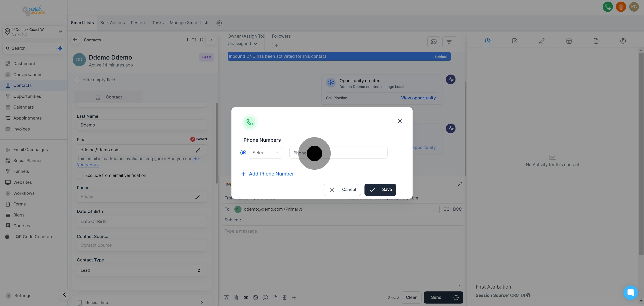
Task: Click the pencil edit icon in Phone field
Action: click(x=197, y=197)
